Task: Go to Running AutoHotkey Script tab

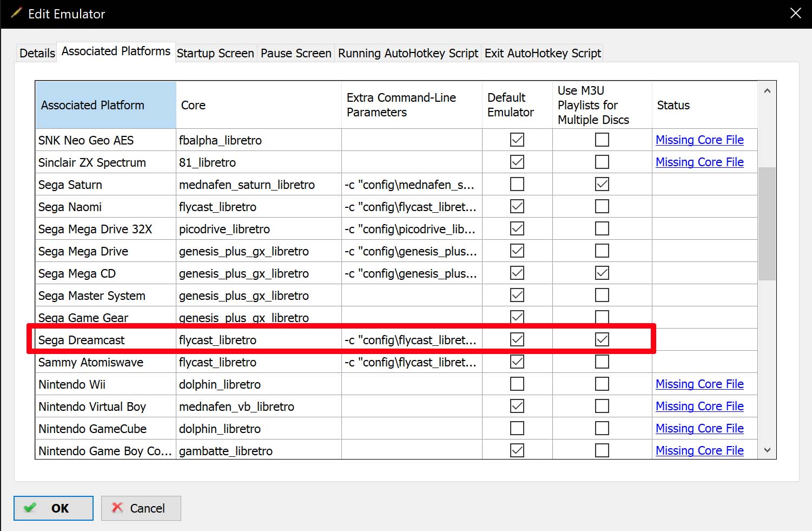Action: (x=408, y=53)
